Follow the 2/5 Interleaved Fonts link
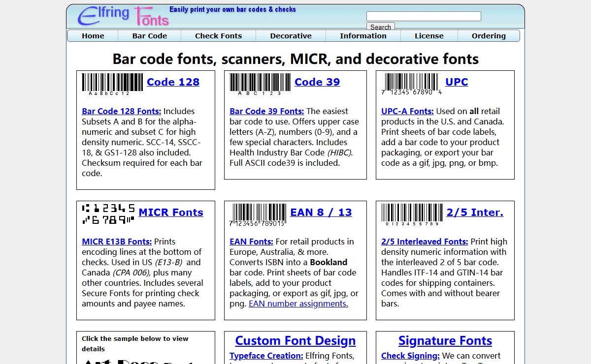 point(425,242)
